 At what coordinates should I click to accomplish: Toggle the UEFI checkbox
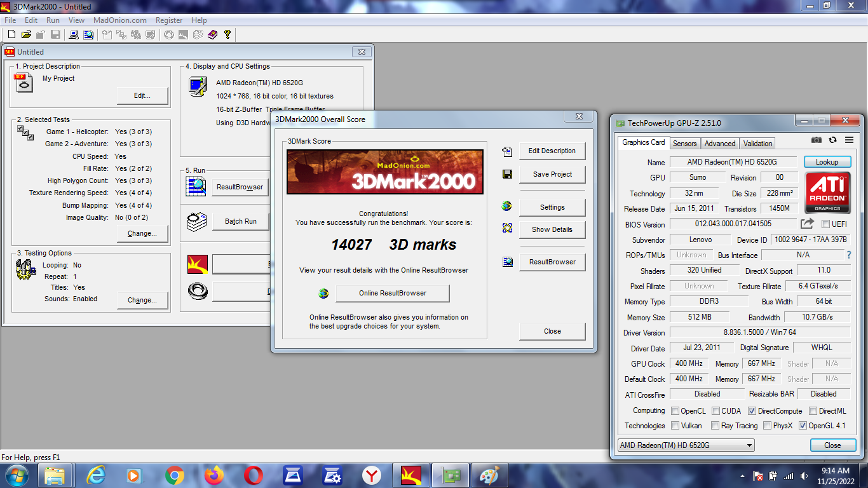[x=825, y=224]
